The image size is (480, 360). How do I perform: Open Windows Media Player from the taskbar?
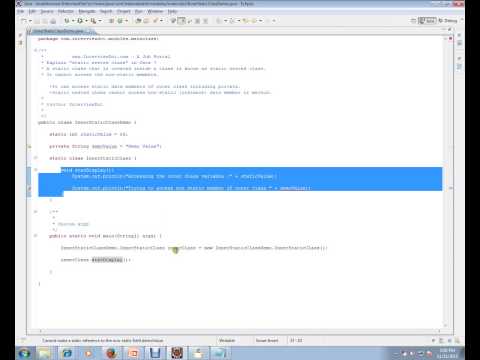89,353
